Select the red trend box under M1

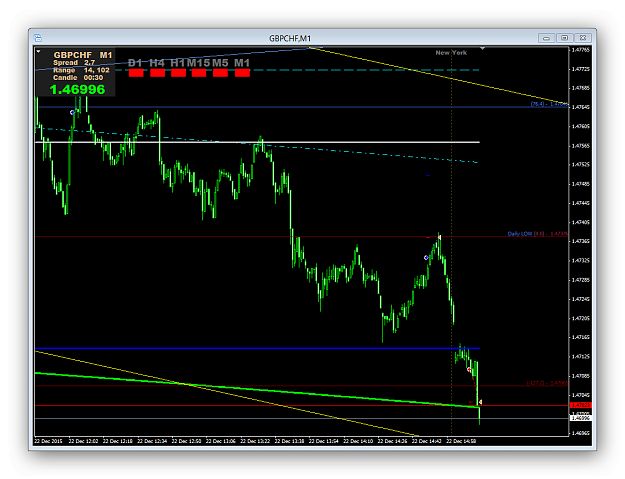click(242, 73)
